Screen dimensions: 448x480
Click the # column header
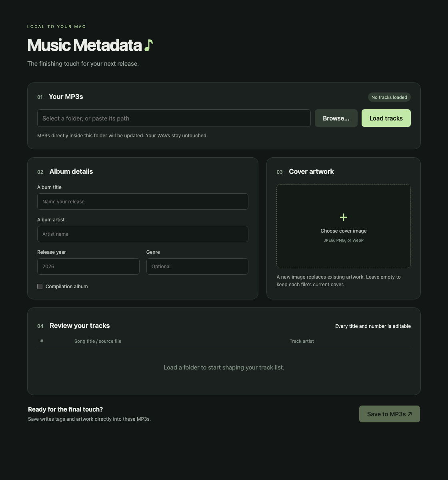point(42,341)
